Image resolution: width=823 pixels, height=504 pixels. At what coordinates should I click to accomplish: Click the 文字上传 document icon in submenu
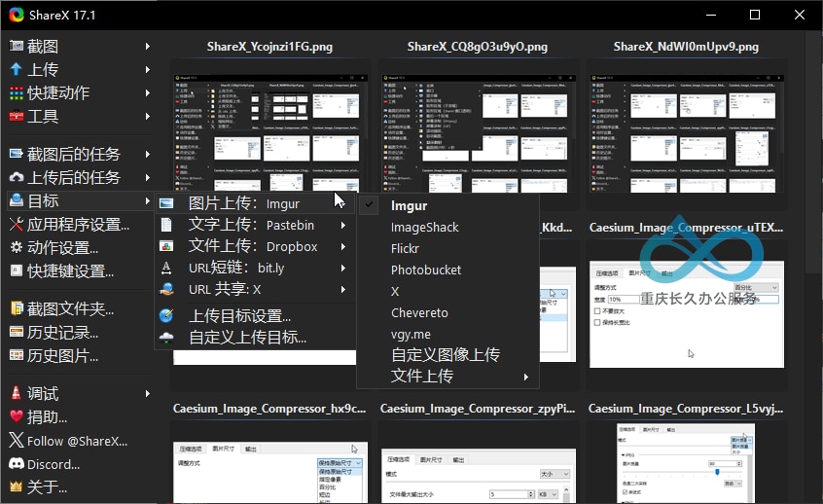166,225
